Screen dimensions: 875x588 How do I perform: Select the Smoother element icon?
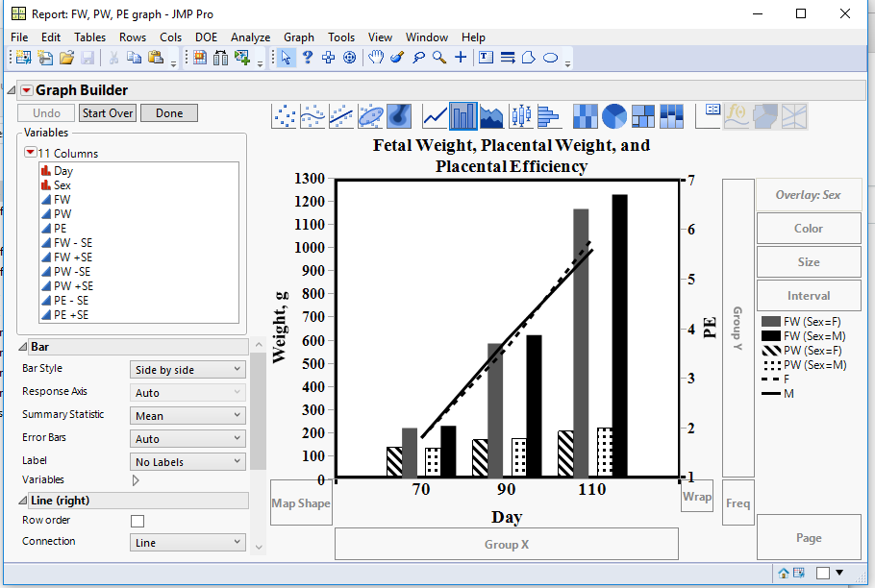coord(312,115)
